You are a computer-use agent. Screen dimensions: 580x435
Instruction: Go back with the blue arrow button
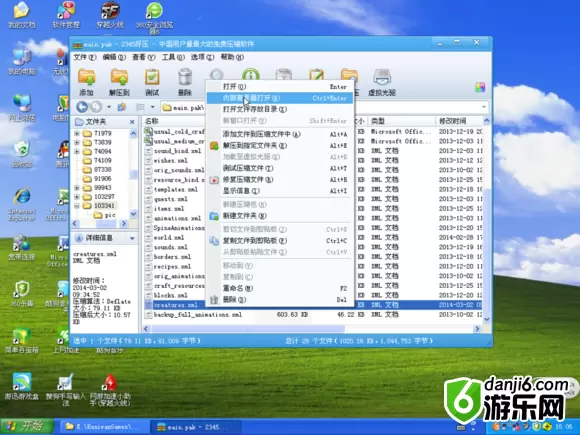click(x=82, y=107)
